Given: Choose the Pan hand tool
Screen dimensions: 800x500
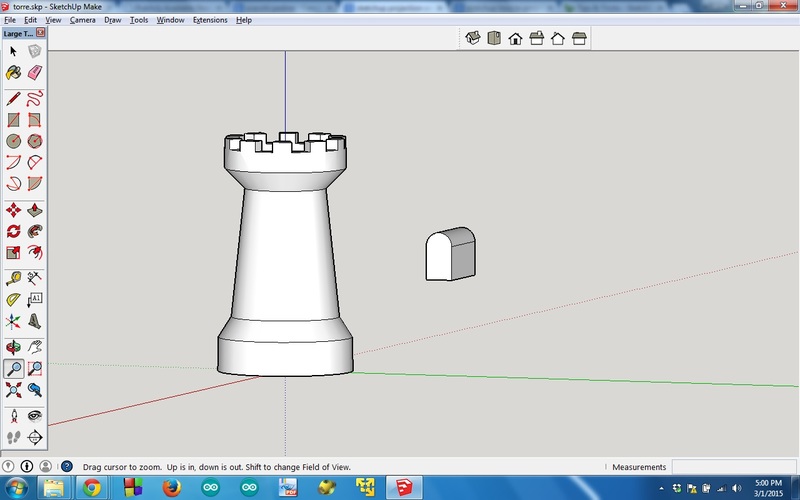Looking at the screenshot, I should pyautogui.click(x=34, y=347).
